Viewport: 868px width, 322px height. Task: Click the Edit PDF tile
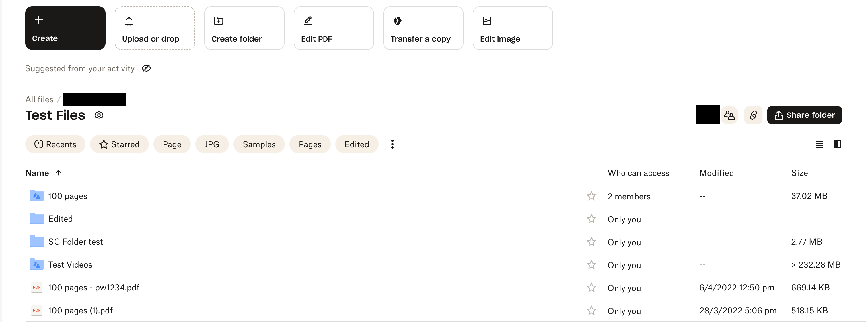pyautogui.click(x=333, y=28)
